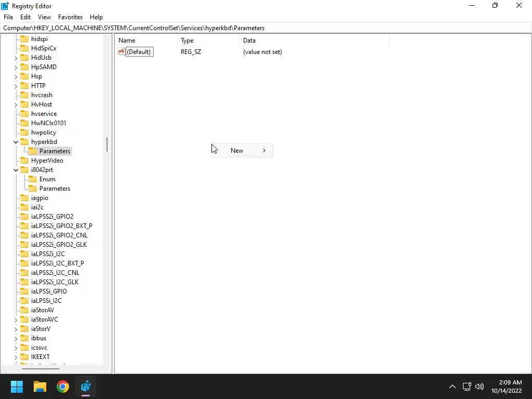Select the iaLPSS2i_GPIO2_BXT_P key
Viewport: 532px width, 399px height.
point(62,225)
